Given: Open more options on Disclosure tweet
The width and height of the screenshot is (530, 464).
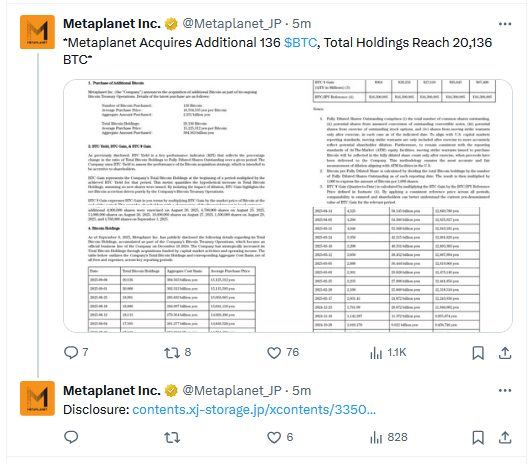Looking at the screenshot, I should click(x=505, y=391).
